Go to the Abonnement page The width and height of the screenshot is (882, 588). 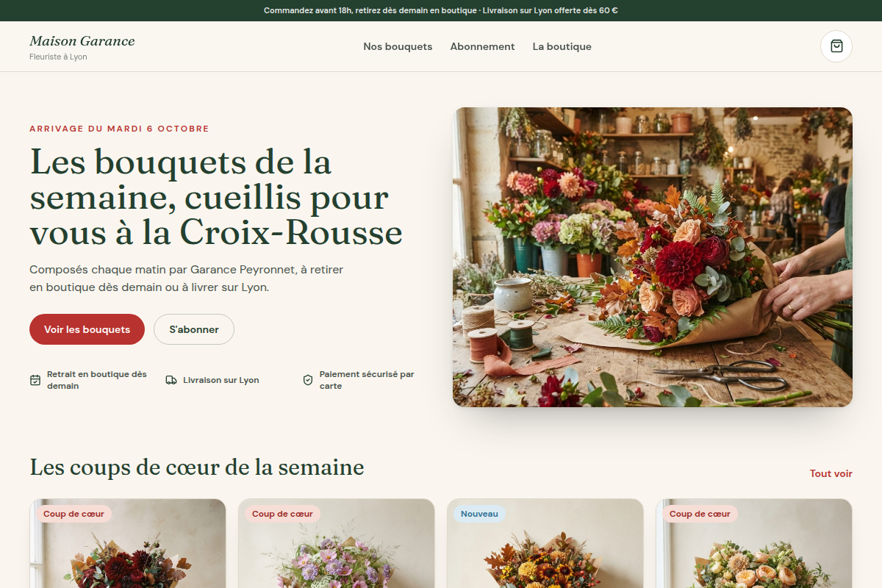482,46
